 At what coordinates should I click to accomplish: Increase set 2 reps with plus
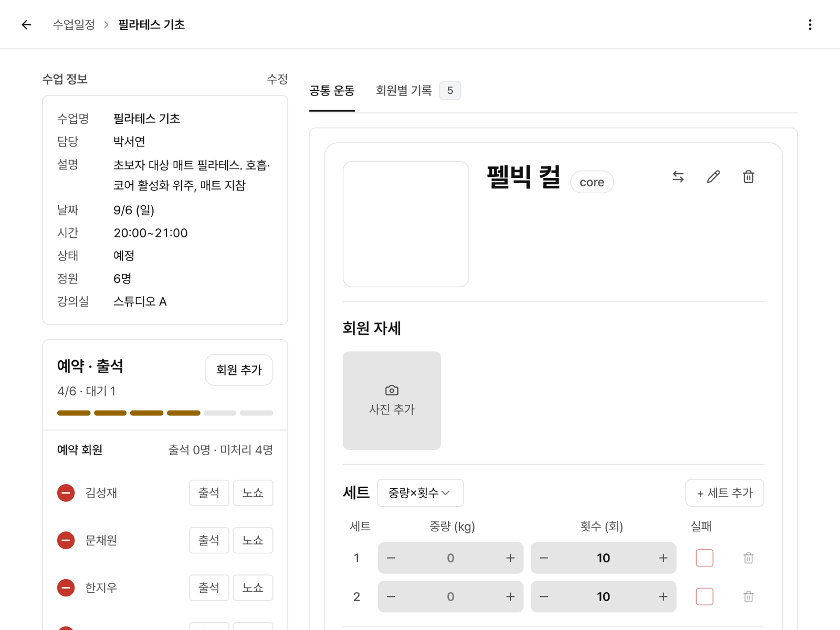(663, 596)
